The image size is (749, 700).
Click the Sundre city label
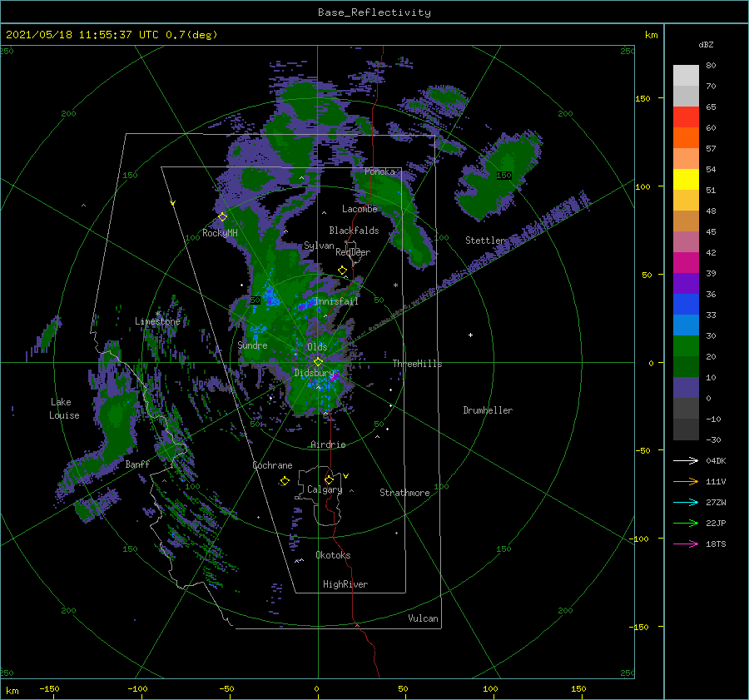coord(252,345)
